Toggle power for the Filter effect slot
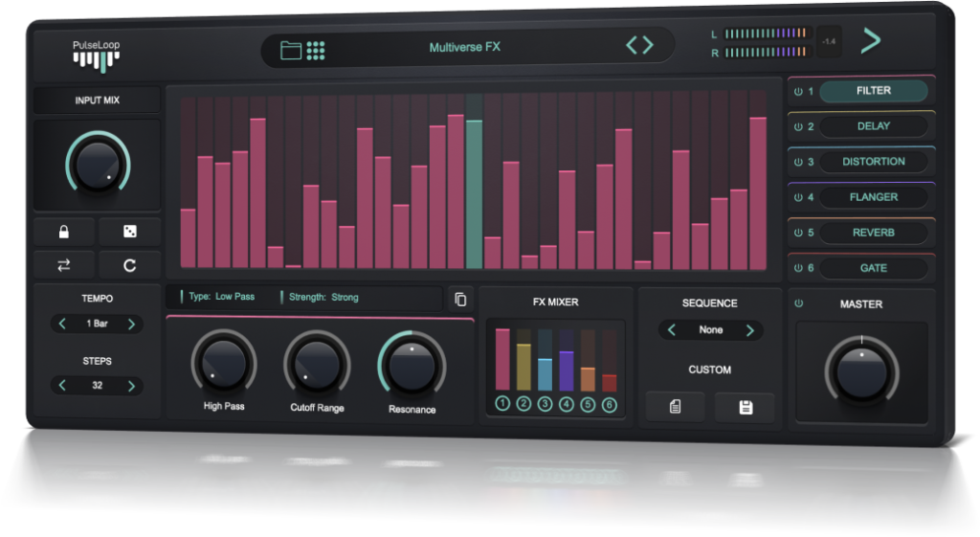The height and width of the screenshot is (537, 980). (x=799, y=91)
